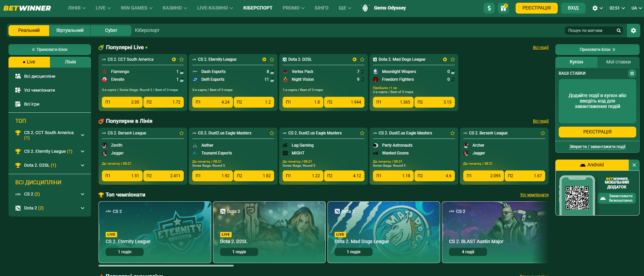The height and width of the screenshot is (276, 644).
Task: Expand the LIVE header menu
Action: pyautogui.click(x=103, y=8)
